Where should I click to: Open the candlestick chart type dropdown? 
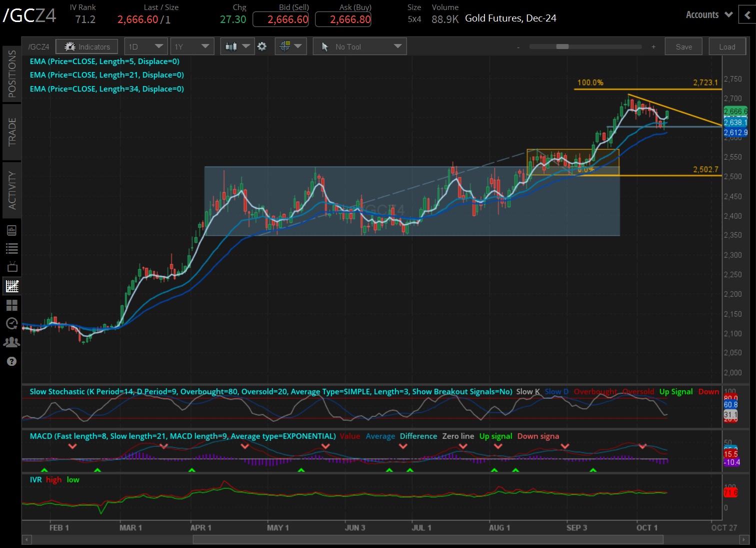(x=237, y=46)
